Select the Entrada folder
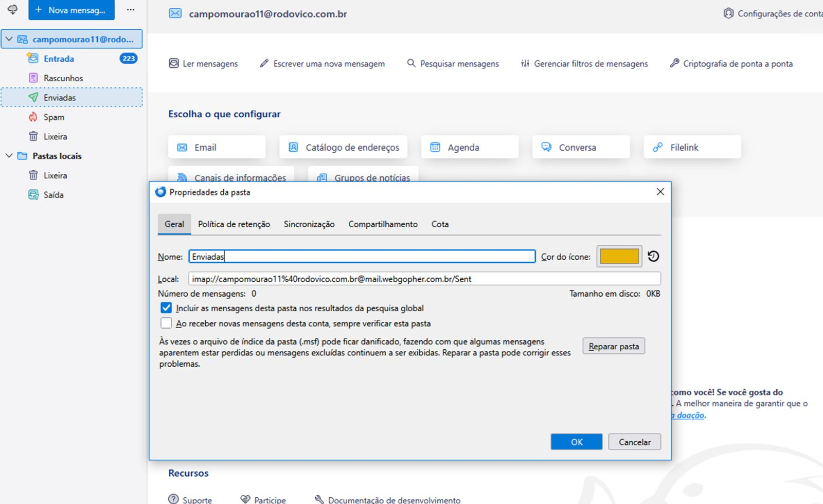This screenshot has width=823, height=504. click(72, 59)
